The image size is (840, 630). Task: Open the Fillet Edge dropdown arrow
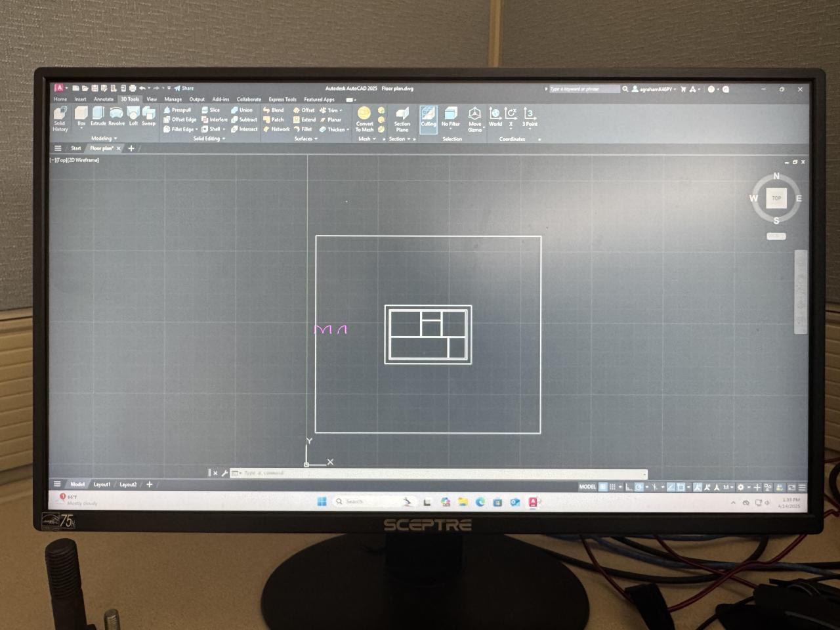pos(197,130)
